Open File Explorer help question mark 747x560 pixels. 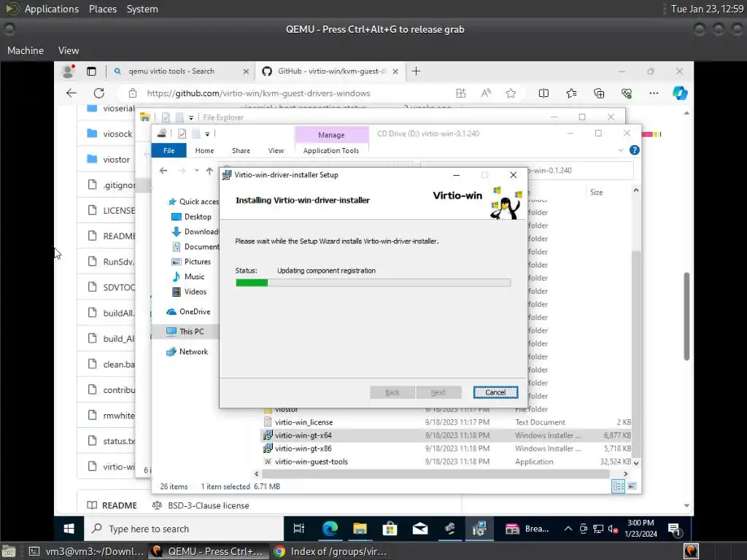(635, 150)
